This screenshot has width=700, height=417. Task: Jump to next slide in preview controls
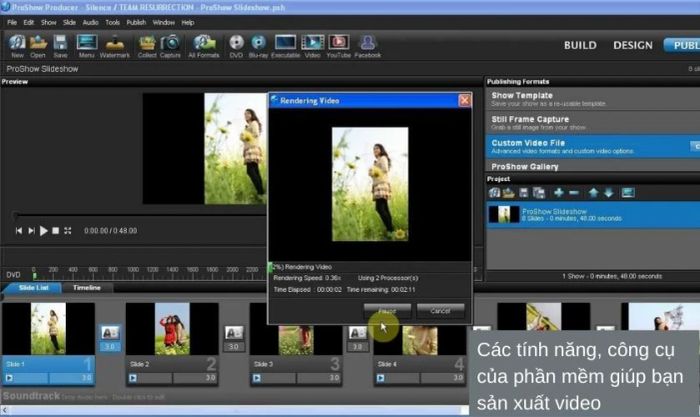[x=31, y=231]
